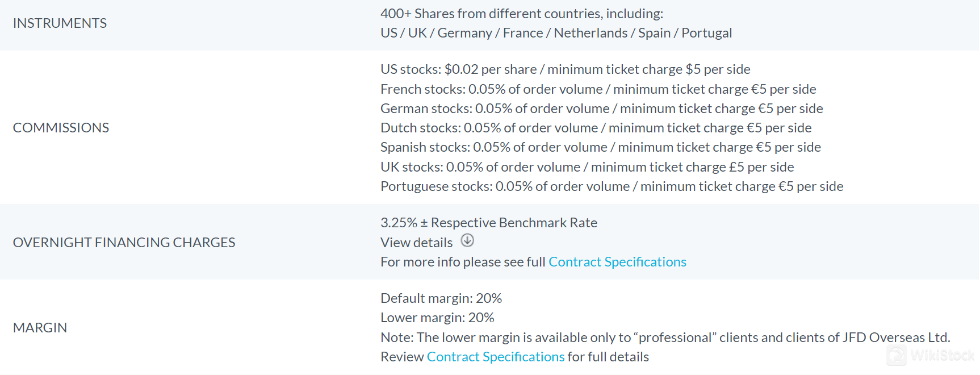Expand the View details text
The image size is (980, 375).
point(416,243)
